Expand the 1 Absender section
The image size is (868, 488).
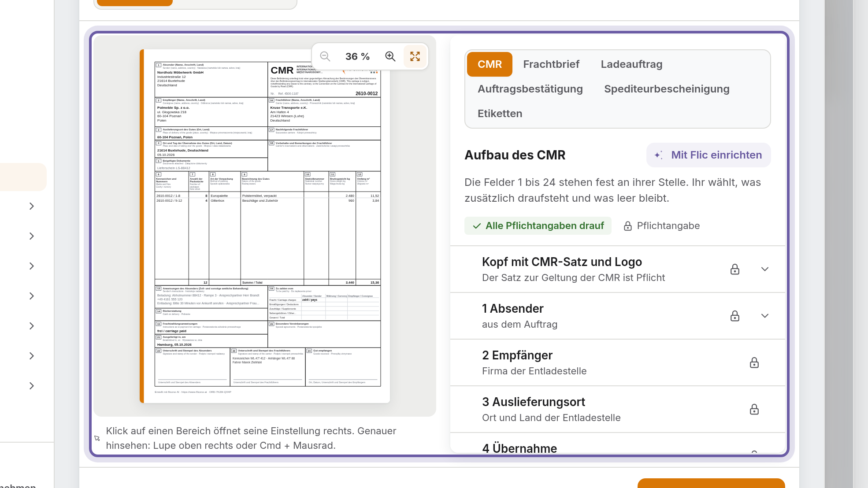pyautogui.click(x=765, y=316)
